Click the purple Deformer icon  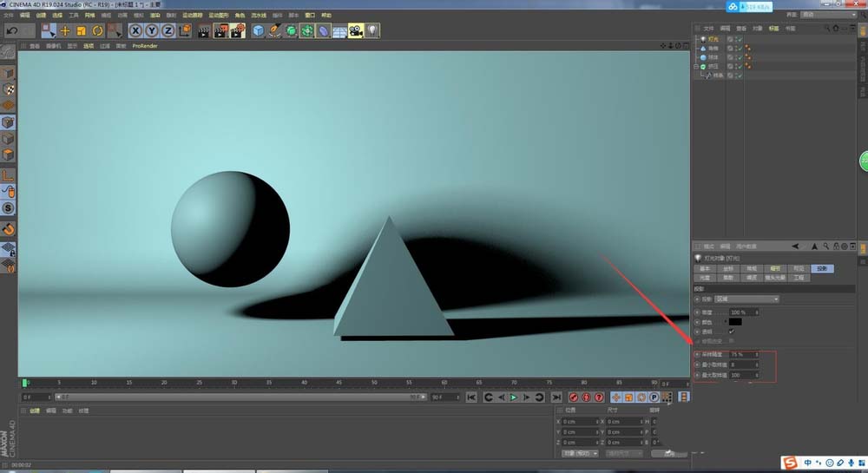pos(323,31)
